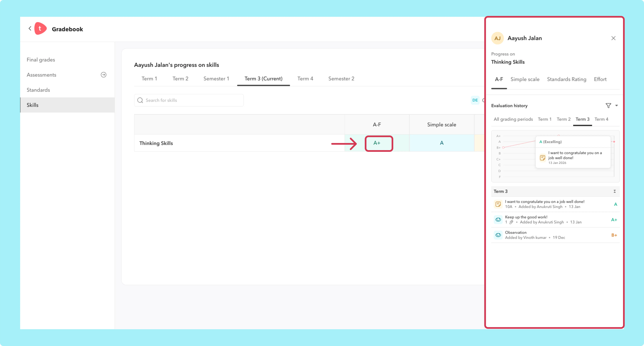Select the Standards Rating tab
The height and width of the screenshot is (346, 644).
point(567,79)
